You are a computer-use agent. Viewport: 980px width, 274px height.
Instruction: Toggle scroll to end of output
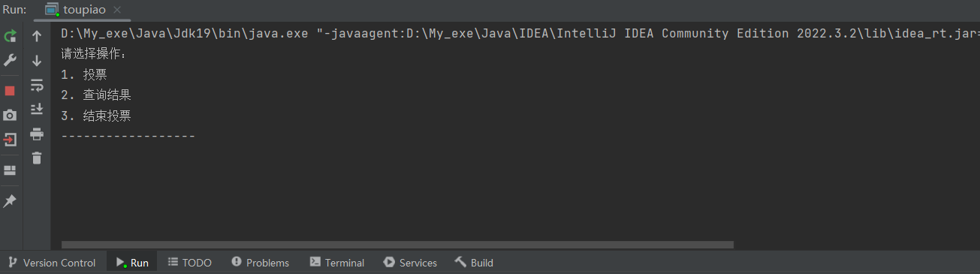36,110
